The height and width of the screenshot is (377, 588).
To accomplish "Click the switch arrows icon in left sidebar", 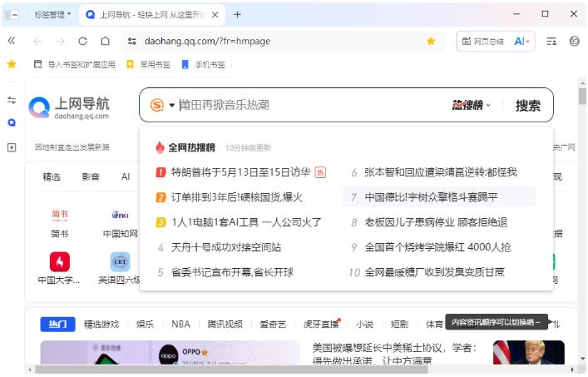I will coord(12,100).
